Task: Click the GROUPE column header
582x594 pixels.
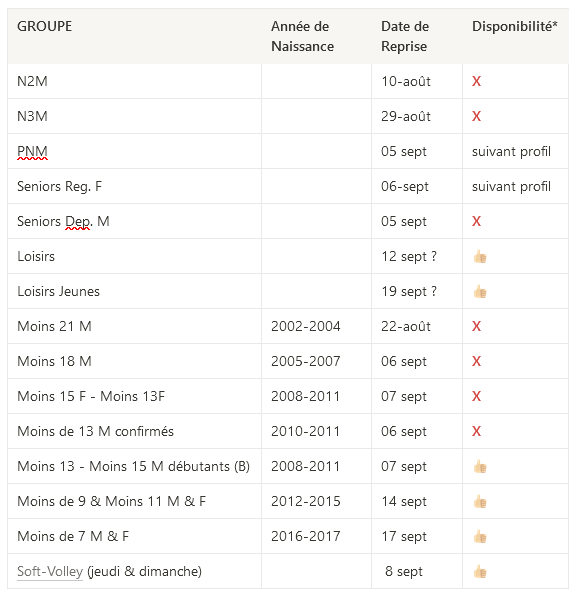Action: point(44,27)
